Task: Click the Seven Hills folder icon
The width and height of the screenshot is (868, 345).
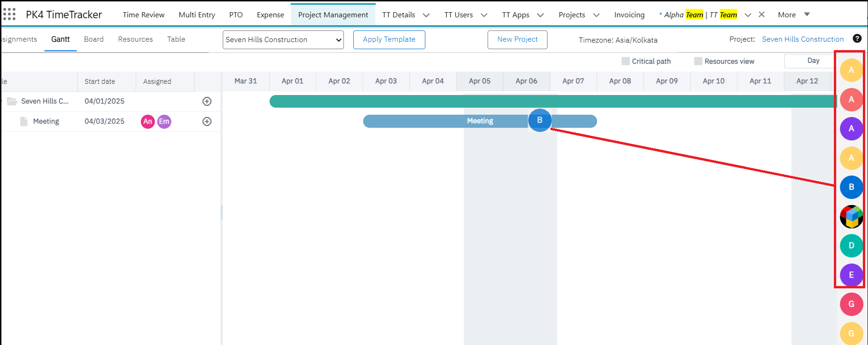Action: pos(12,101)
